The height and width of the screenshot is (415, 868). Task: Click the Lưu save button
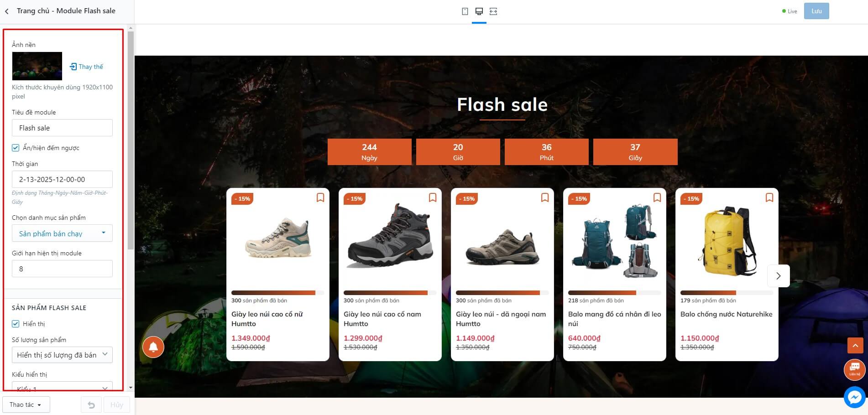816,11
